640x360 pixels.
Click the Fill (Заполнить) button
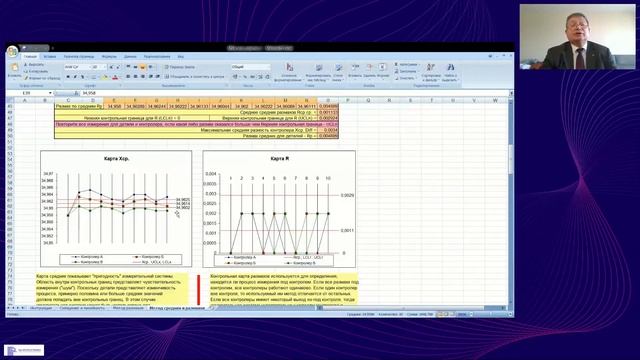pos(407,71)
